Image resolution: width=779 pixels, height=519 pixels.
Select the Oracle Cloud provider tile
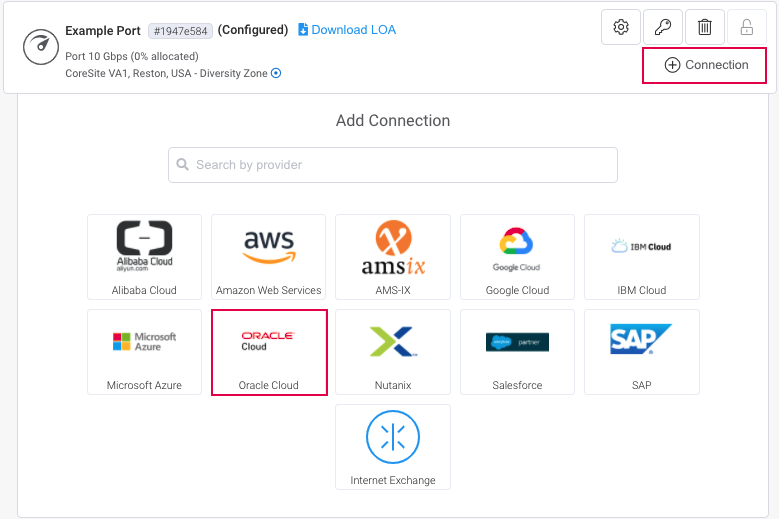[x=269, y=352]
